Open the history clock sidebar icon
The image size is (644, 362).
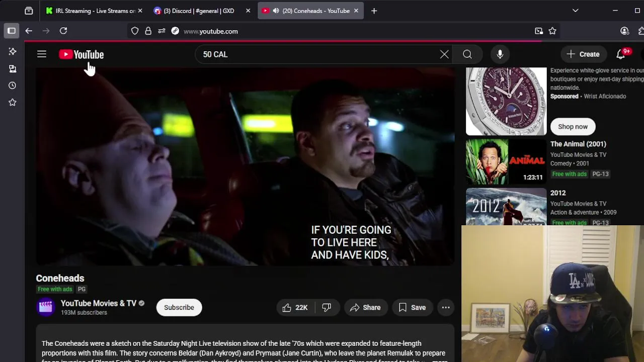point(13,85)
